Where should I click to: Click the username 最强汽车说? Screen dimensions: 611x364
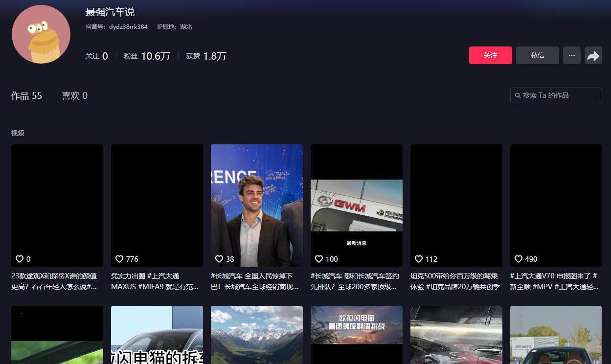(110, 12)
